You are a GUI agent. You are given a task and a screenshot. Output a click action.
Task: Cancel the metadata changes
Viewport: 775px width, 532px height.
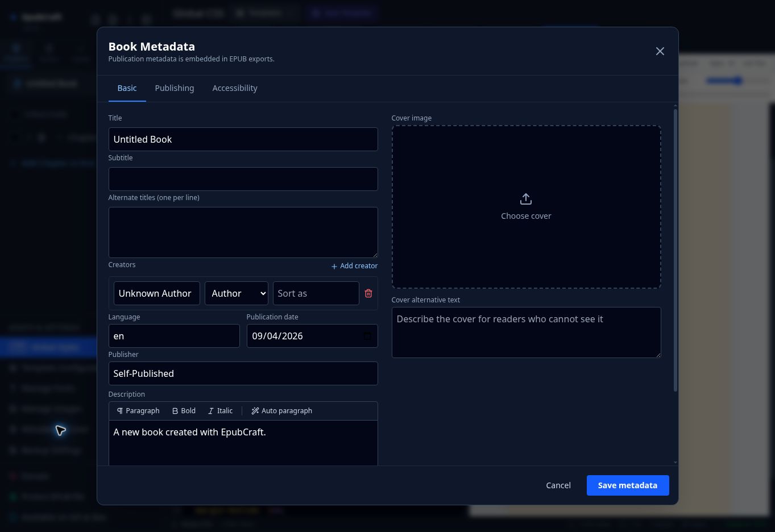click(x=558, y=485)
